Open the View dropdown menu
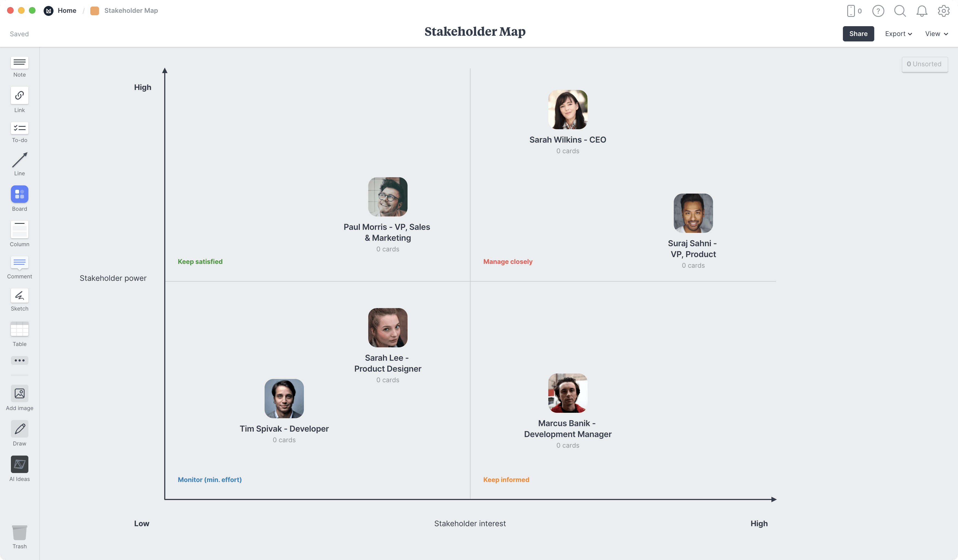 click(935, 33)
